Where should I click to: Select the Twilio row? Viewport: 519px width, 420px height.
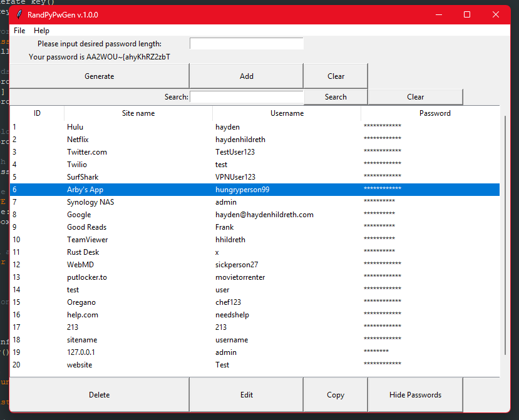(x=255, y=165)
